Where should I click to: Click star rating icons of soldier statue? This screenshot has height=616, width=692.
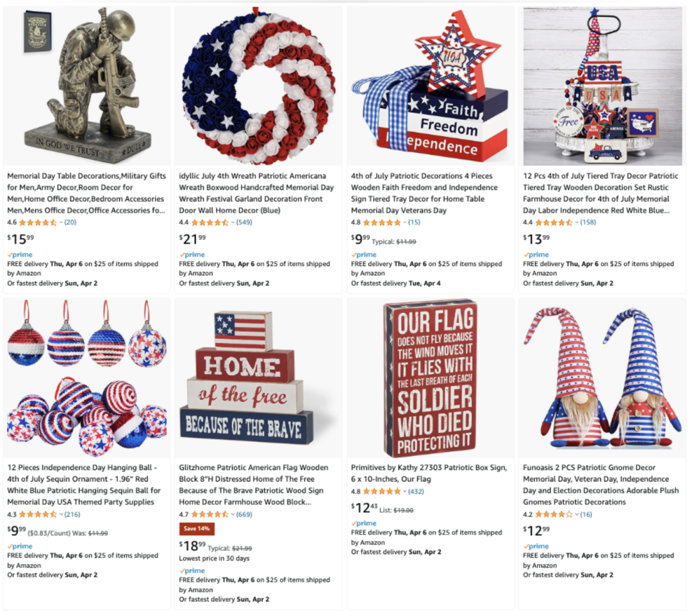point(38,222)
